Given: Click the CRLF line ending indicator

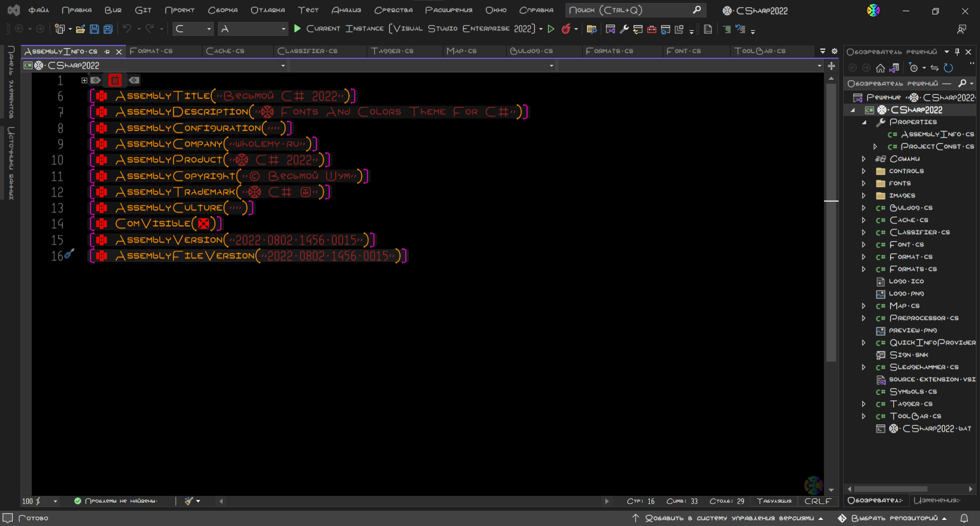Looking at the screenshot, I should [818, 501].
